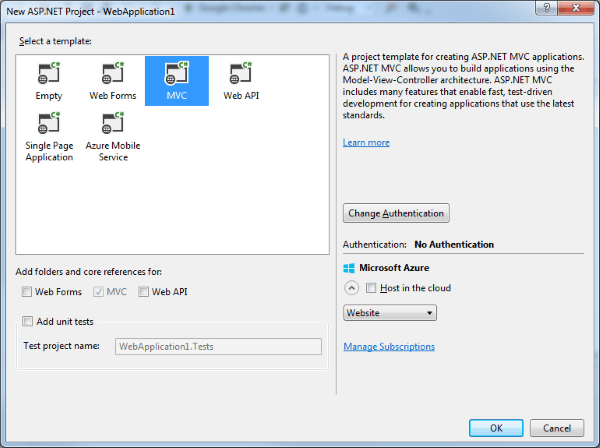Image resolution: width=600 pixels, height=448 pixels.
Task: Click the Select a template label
Action: (x=55, y=41)
